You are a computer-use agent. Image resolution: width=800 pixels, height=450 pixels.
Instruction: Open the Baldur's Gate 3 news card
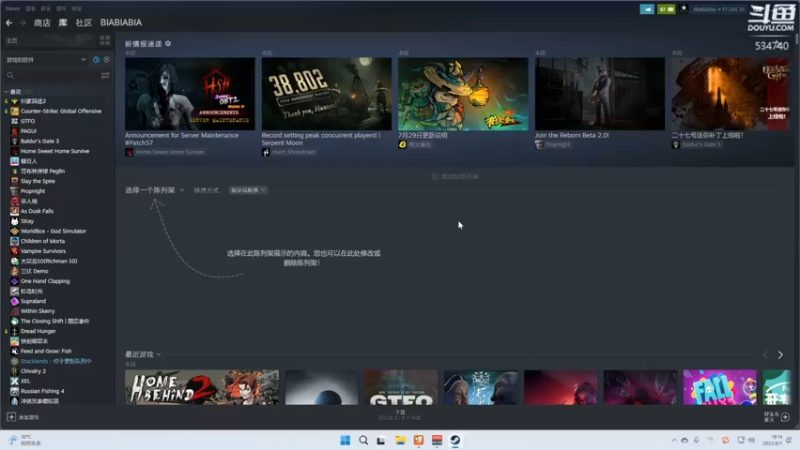click(x=731, y=93)
